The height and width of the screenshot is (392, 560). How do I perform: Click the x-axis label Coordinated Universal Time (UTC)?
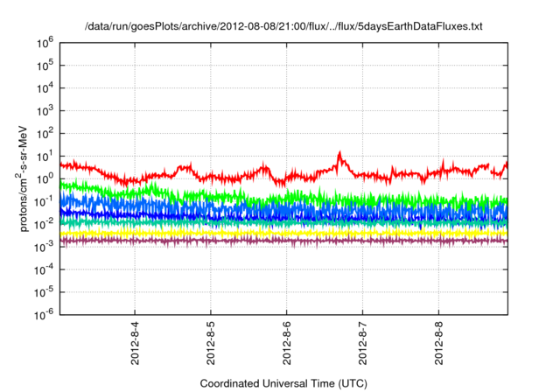[283, 383]
